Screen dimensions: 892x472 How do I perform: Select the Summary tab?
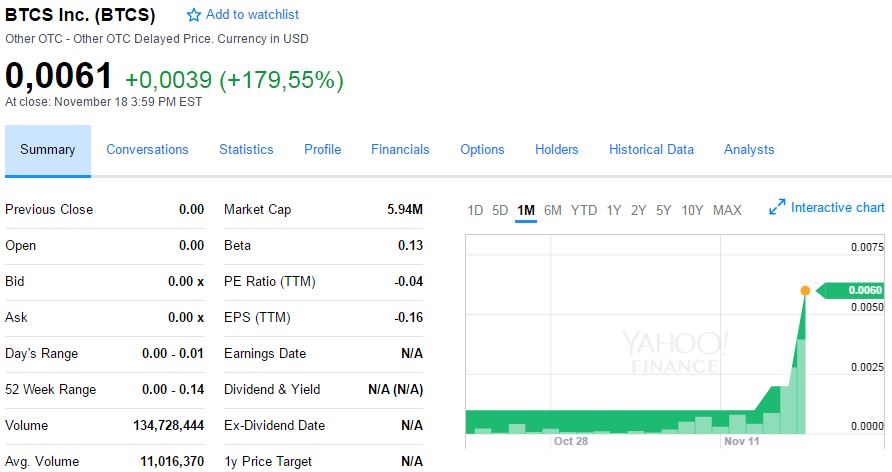pos(48,150)
